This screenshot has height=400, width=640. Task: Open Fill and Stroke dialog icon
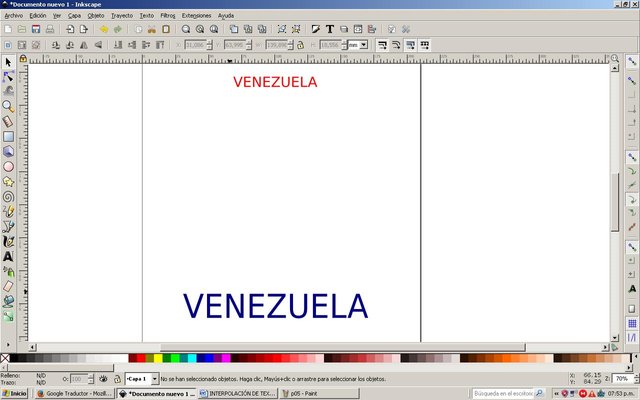click(316, 29)
